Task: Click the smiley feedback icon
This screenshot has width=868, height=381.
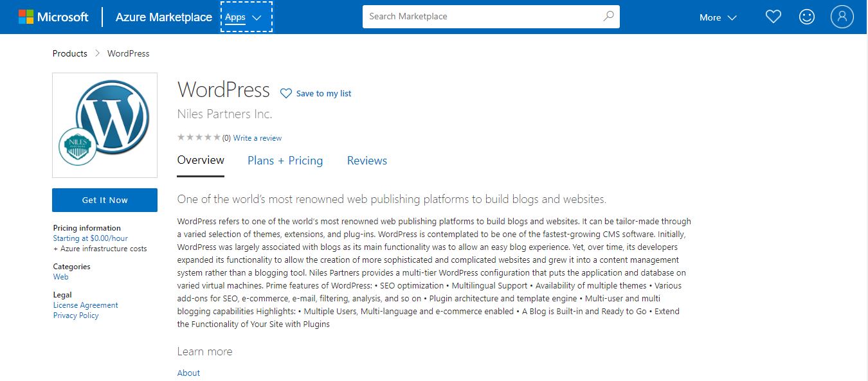Action: click(x=806, y=17)
